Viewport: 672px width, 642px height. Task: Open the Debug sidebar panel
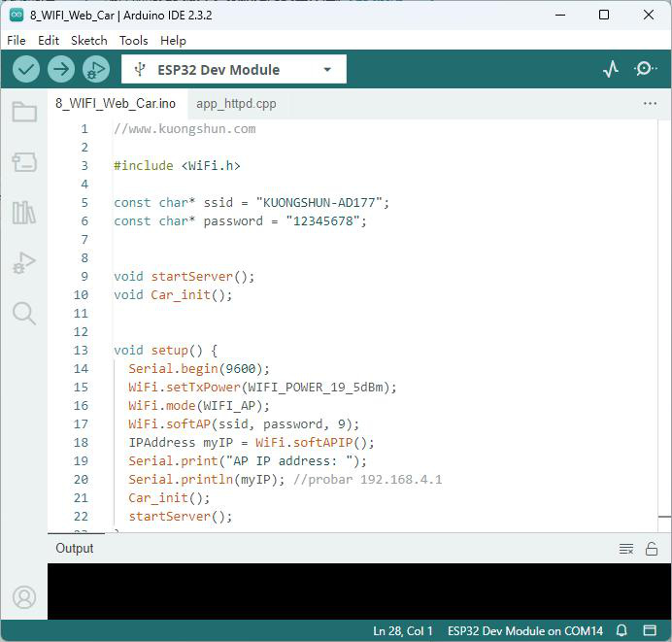point(24,262)
